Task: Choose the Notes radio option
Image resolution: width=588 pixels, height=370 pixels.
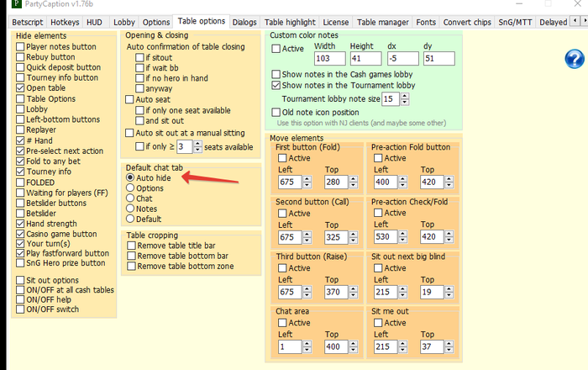Action: [130, 209]
